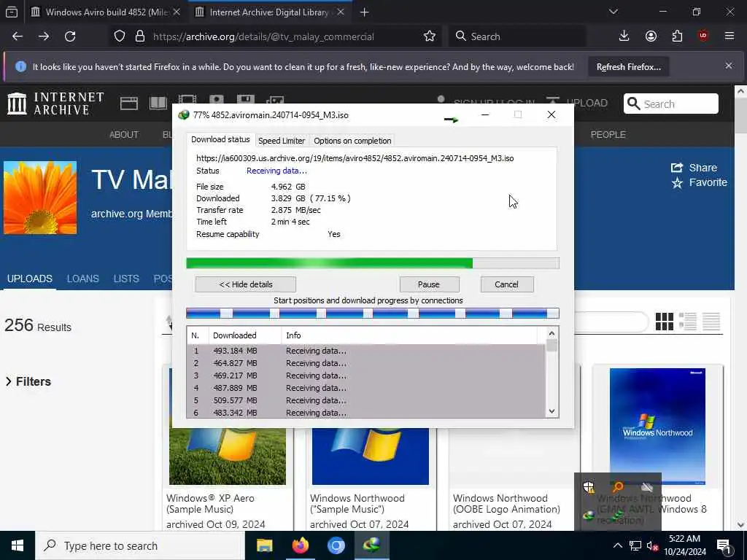
Task: Click the Favorite star on profile
Action: 677,183
